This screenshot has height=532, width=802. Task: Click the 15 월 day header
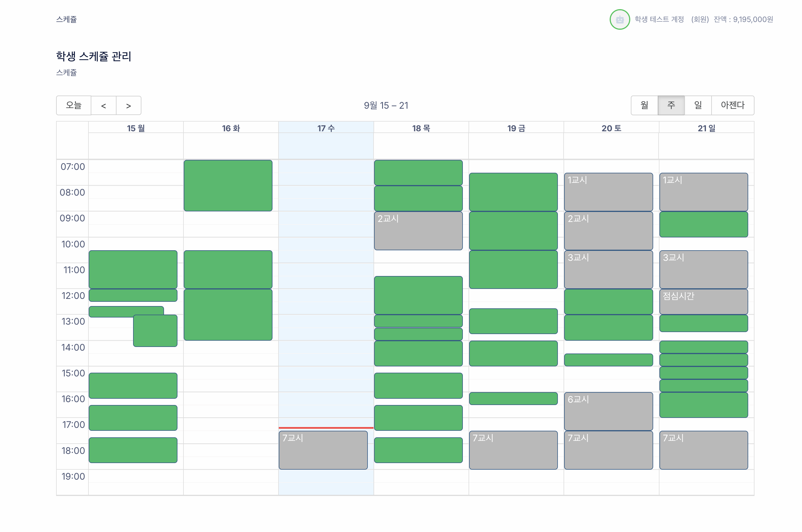coord(136,128)
